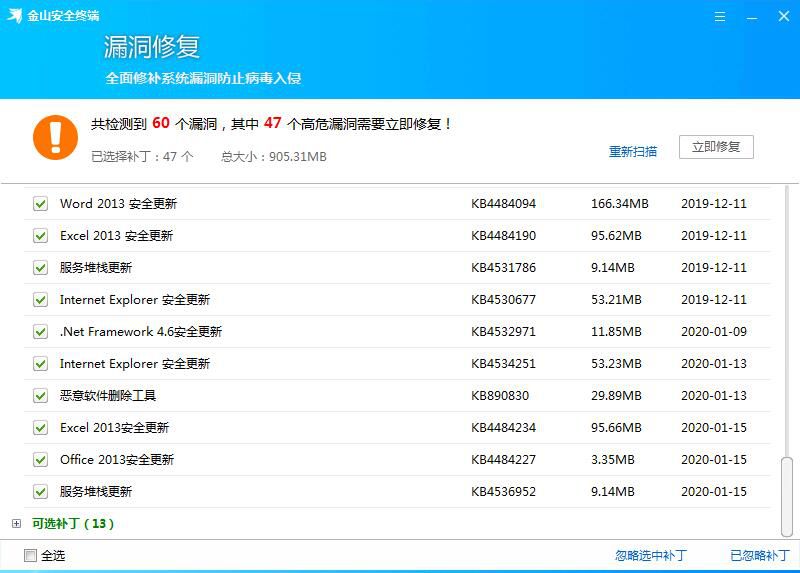Click .Net Framework 4.6安全更新 row name

pyautogui.click(x=141, y=332)
